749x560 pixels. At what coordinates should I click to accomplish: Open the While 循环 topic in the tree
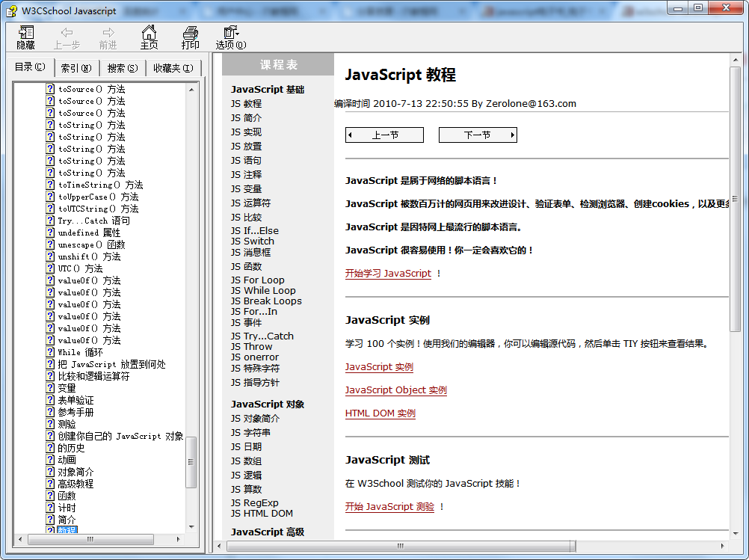coord(80,352)
